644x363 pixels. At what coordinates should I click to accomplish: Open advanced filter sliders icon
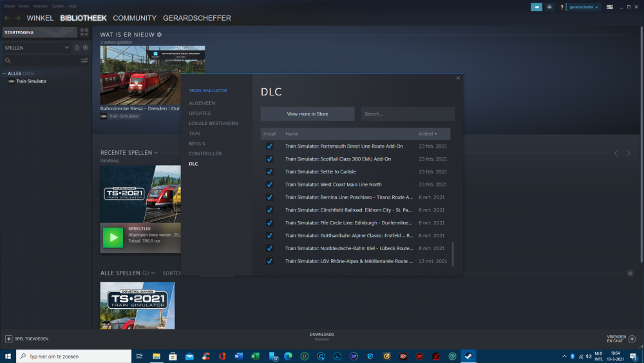pyautogui.click(x=84, y=61)
